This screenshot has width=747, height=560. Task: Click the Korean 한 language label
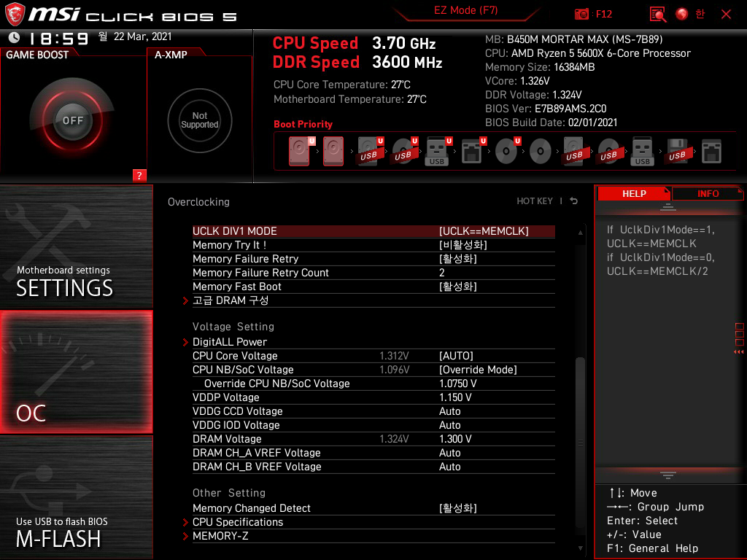point(700,14)
